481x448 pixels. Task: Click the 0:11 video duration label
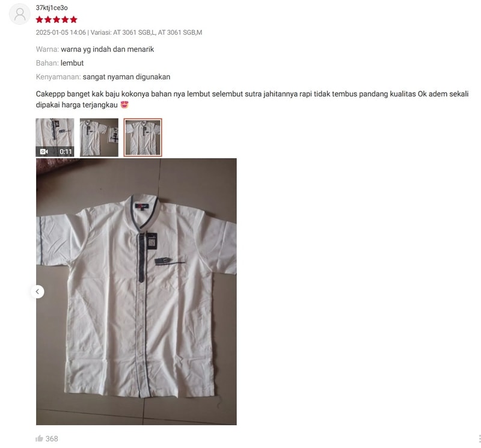click(66, 152)
